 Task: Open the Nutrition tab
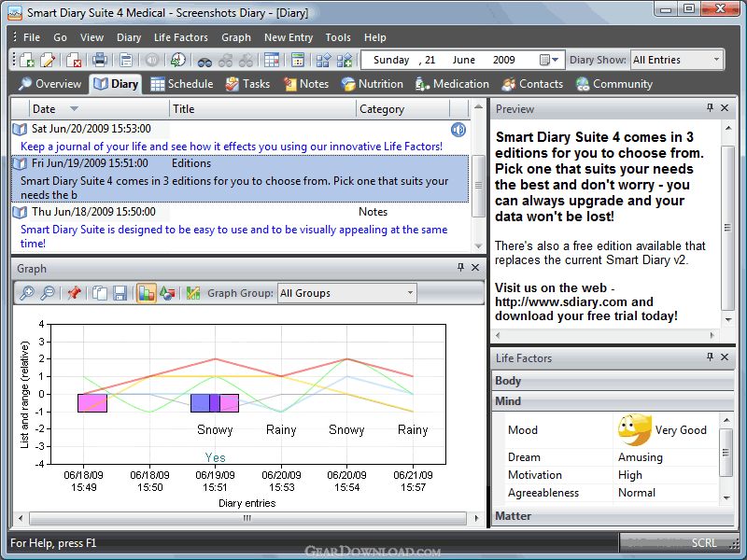(373, 84)
